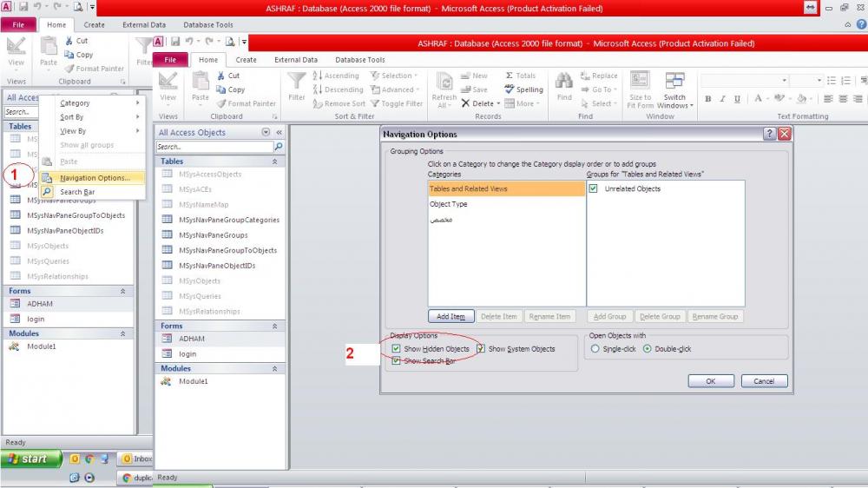Switch to the External Data tab in the front window
868x488 pixels.
pos(296,59)
